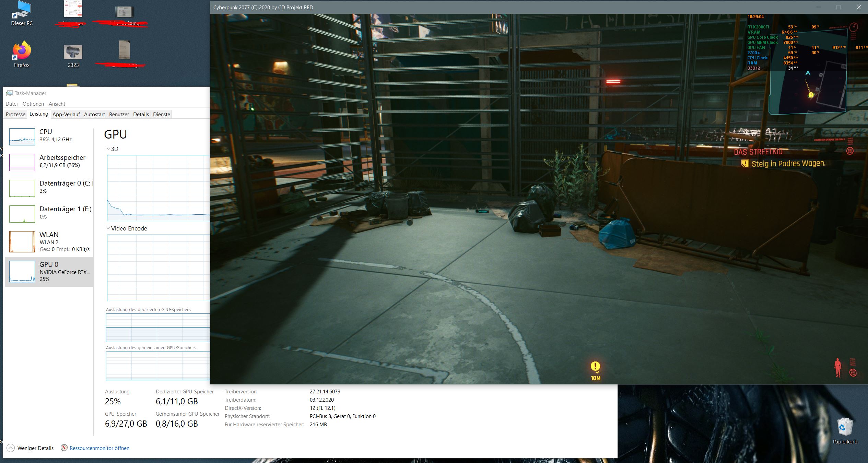The image size is (868, 463).
Task: Switch to the Autostart tab
Action: coord(94,115)
